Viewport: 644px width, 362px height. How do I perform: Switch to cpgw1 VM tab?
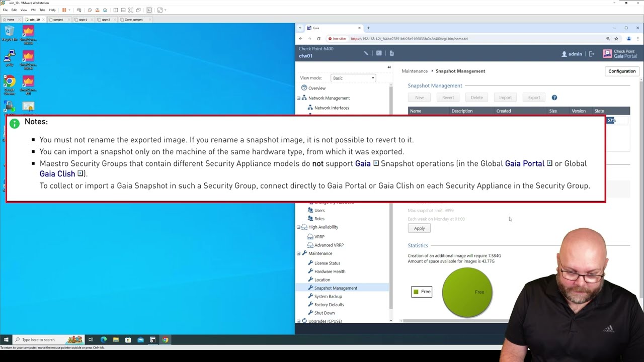pos(83,20)
